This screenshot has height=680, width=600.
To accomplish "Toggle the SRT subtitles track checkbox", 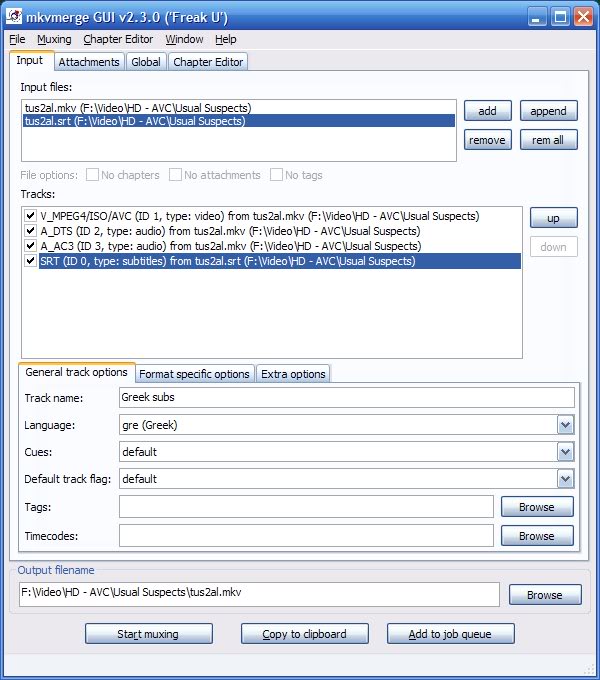I will coord(31,261).
